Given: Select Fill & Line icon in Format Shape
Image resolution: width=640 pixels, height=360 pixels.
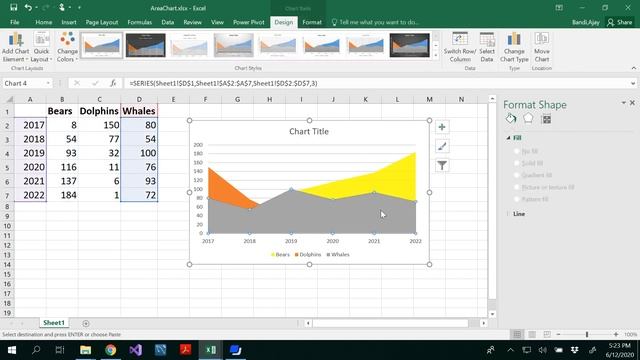Looking at the screenshot, I should 511,119.
